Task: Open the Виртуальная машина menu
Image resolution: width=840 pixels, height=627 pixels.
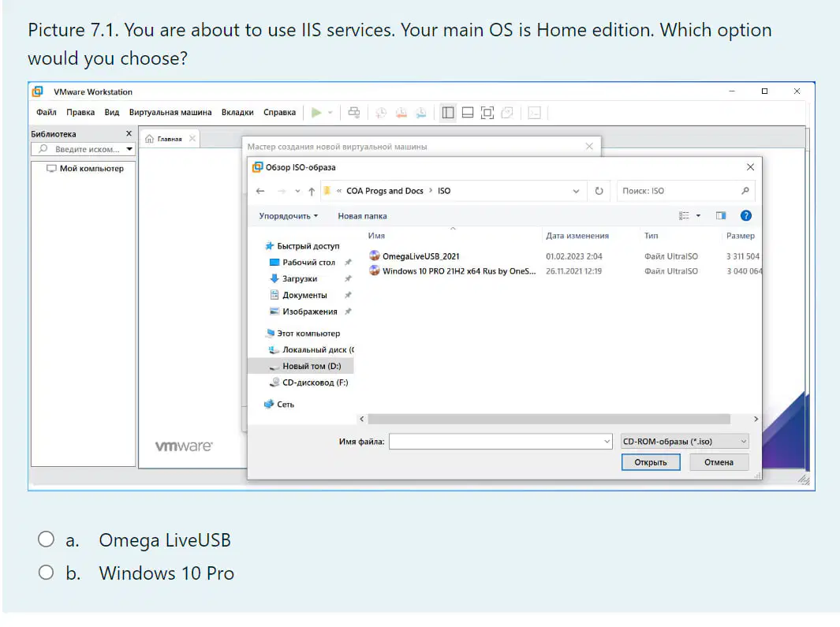Action: [x=170, y=112]
